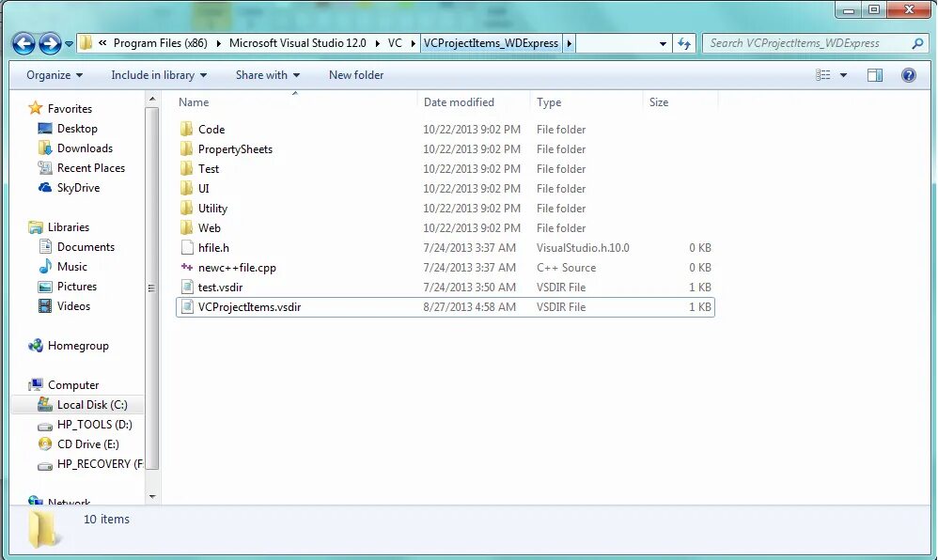
Task: Select the VC breadcrumb segment
Action: (395, 43)
